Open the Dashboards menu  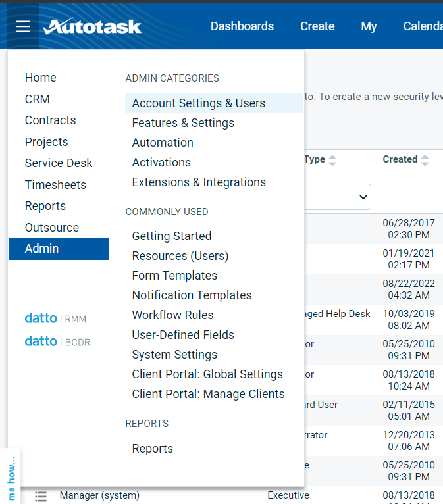(242, 26)
